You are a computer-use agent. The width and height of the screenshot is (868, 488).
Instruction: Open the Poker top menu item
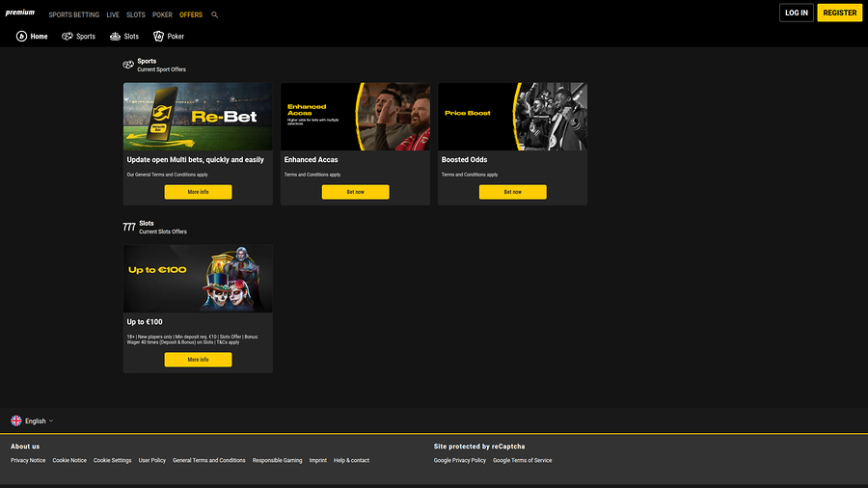[x=162, y=14]
